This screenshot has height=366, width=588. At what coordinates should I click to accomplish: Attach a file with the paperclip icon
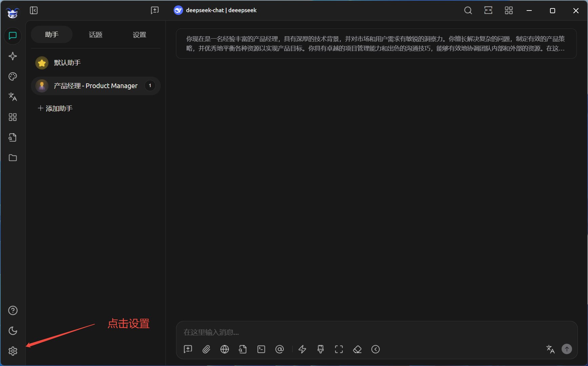pyautogui.click(x=206, y=349)
